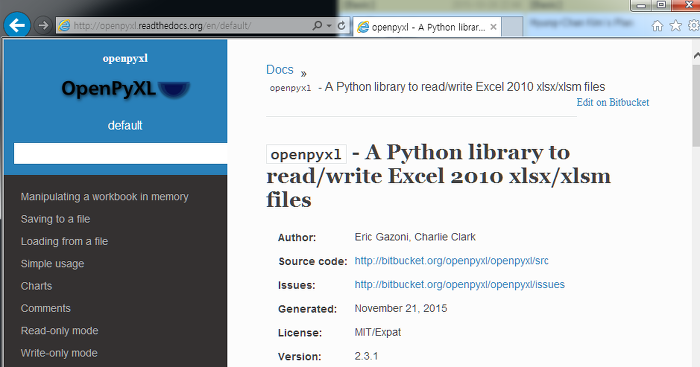700x367 pixels.
Task: Click the vertical scrollbar thumb
Action: pyautogui.click(x=696, y=105)
